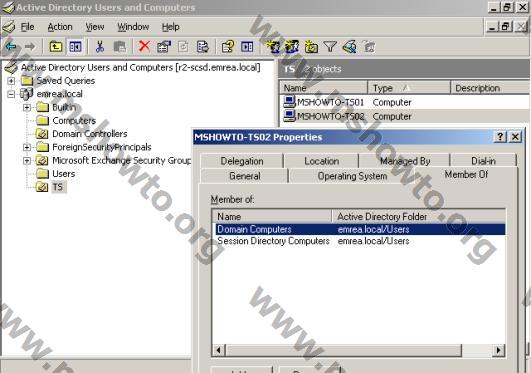Click the Create new user icon

tap(273, 46)
